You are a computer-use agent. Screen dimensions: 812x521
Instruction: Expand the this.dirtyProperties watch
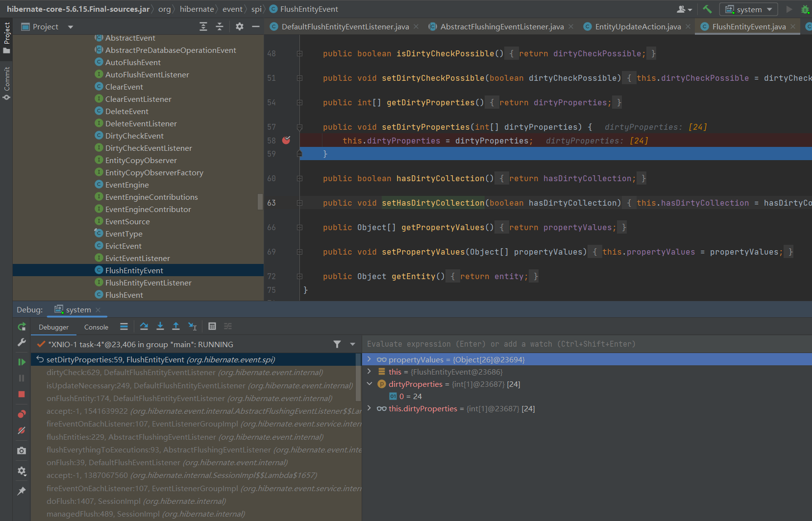pyautogui.click(x=369, y=408)
